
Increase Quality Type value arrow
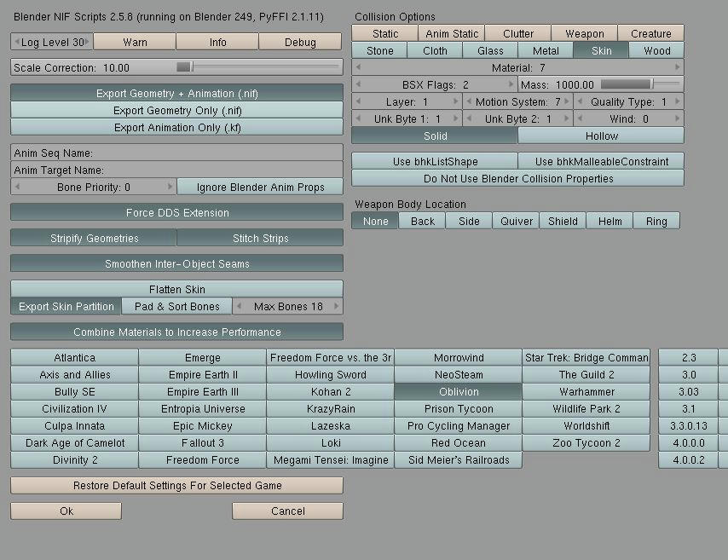677,101
